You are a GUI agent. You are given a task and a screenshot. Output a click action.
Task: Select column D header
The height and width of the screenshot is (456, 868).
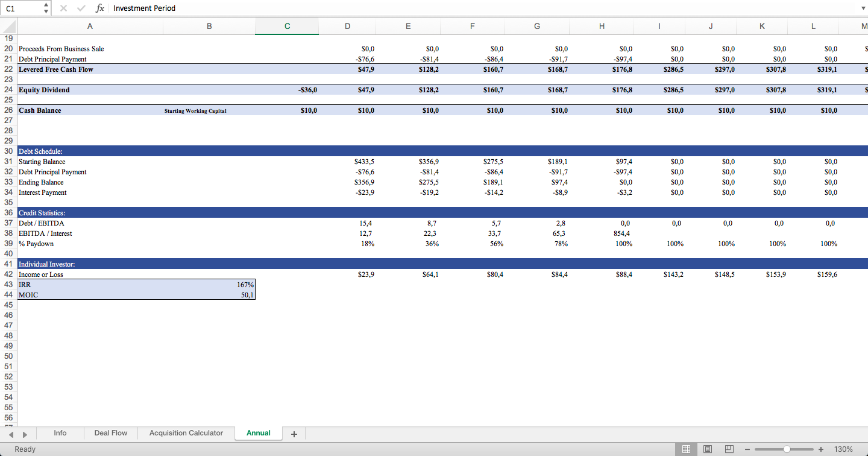(x=347, y=26)
